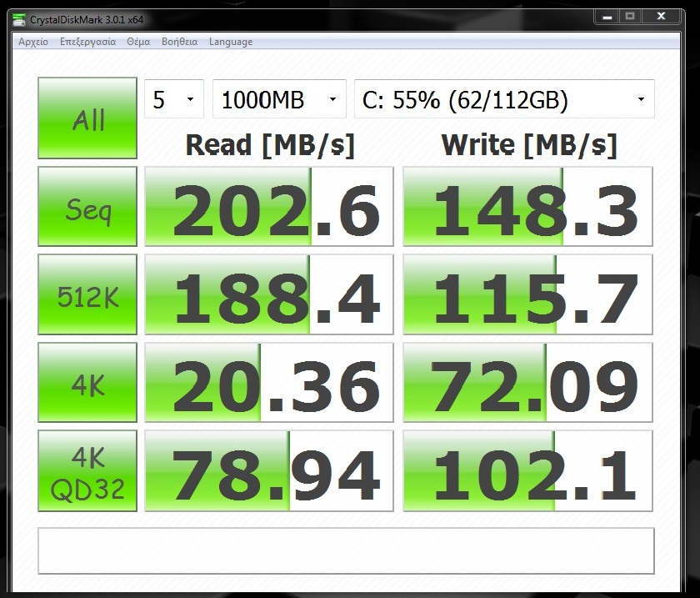Close the CrystalDiskMark window
The width and height of the screenshot is (700, 598).
(x=661, y=17)
